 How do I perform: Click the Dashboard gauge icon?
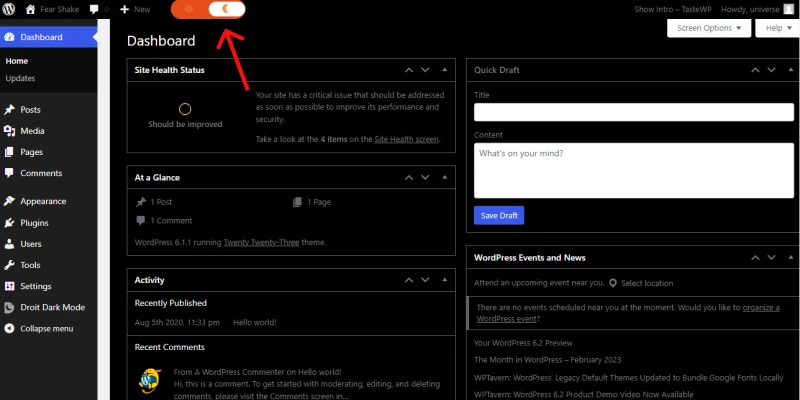[9, 37]
